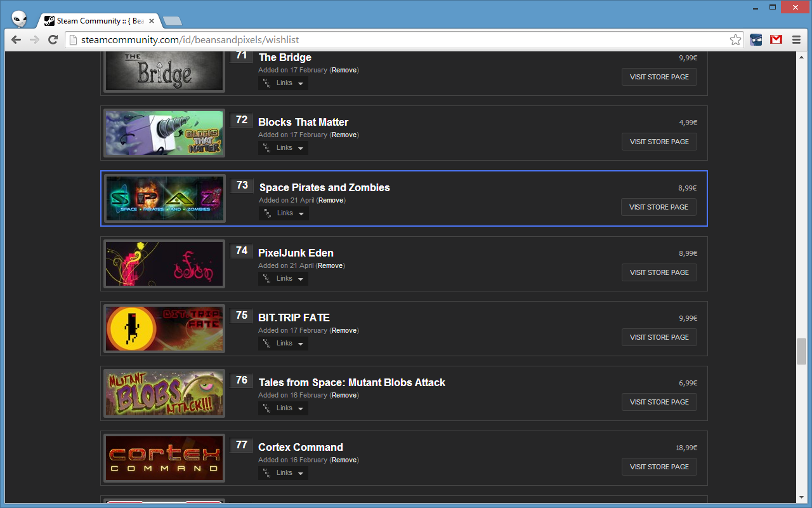812x508 pixels.
Task: Reload the page with refresh icon
Action: click(53, 39)
